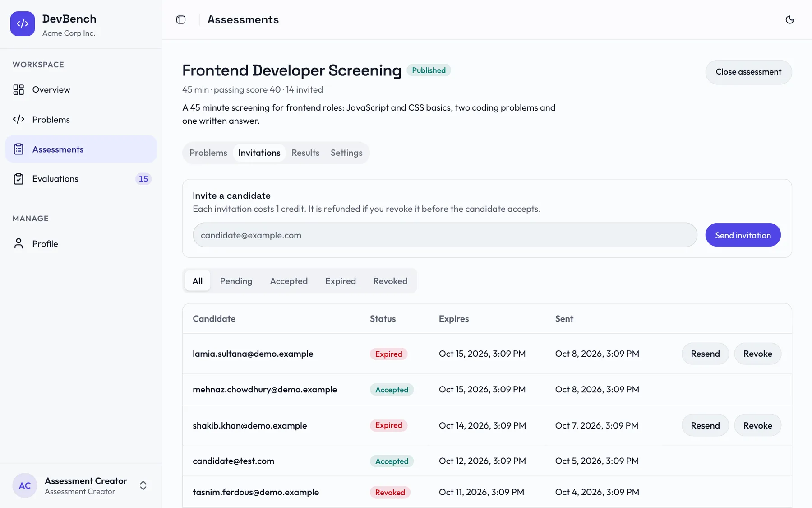Resend invitation to lamia.sultana@demo.example
812x508 pixels.
pos(705,354)
